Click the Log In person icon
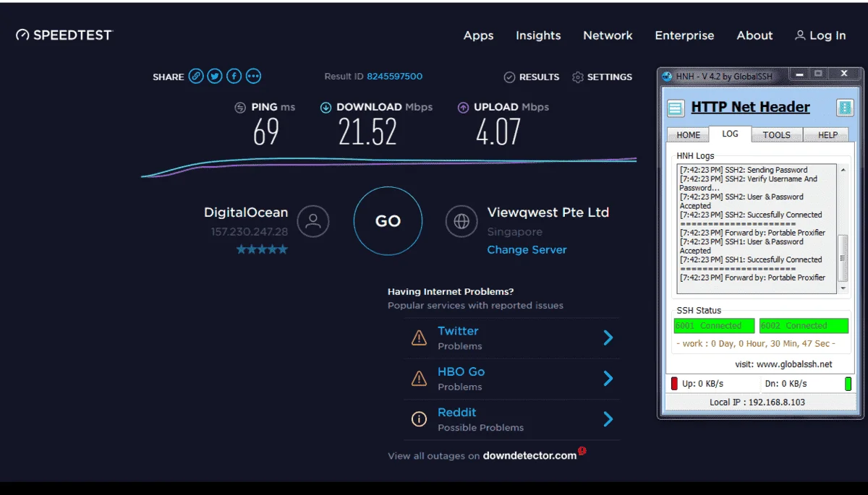Image resolution: width=868 pixels, height=495 pixels. 800,35
